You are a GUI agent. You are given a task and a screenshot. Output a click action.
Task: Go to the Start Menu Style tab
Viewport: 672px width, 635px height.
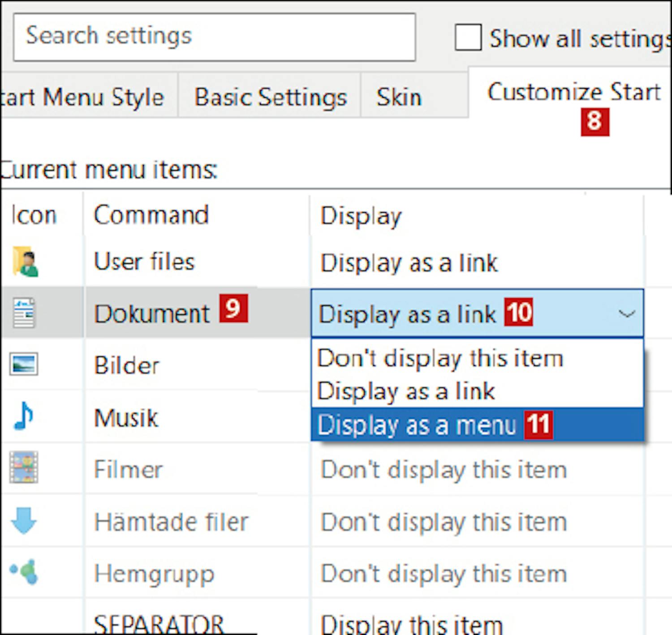(83, 97)
